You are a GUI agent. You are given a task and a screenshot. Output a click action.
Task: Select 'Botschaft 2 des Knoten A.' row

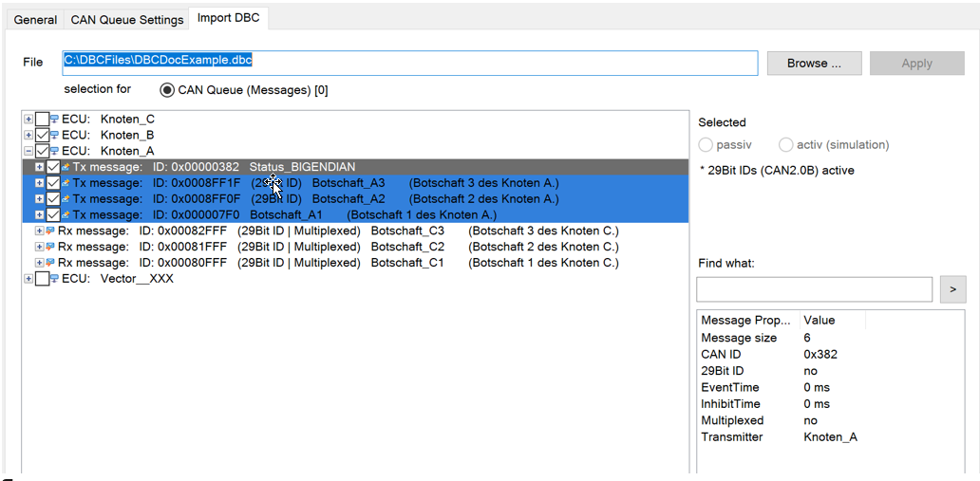click(x=355, y=198)
